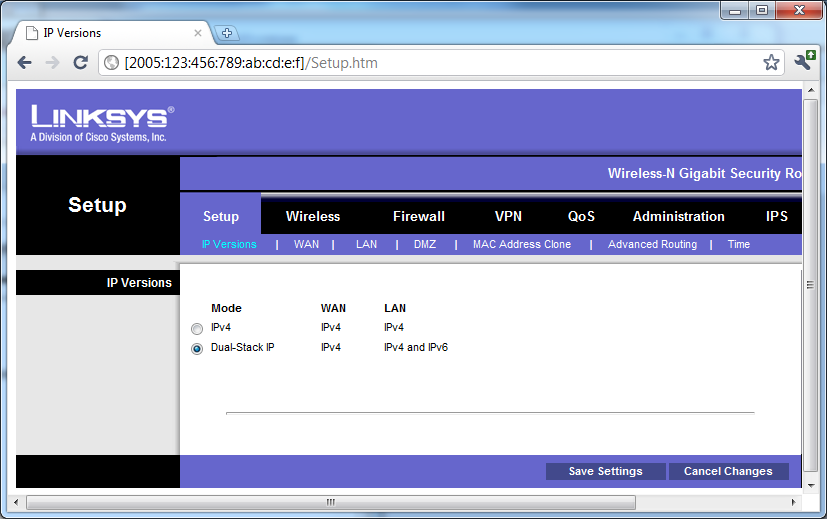Click the vertical scrollbar down arrow
The image size is (827, 519).
click(810, 485)
